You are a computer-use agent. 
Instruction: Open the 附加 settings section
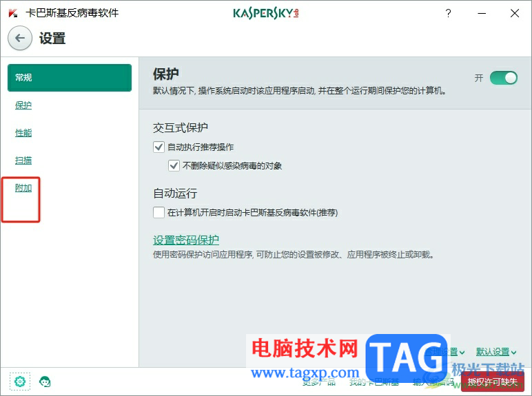(x=23, y=188)
